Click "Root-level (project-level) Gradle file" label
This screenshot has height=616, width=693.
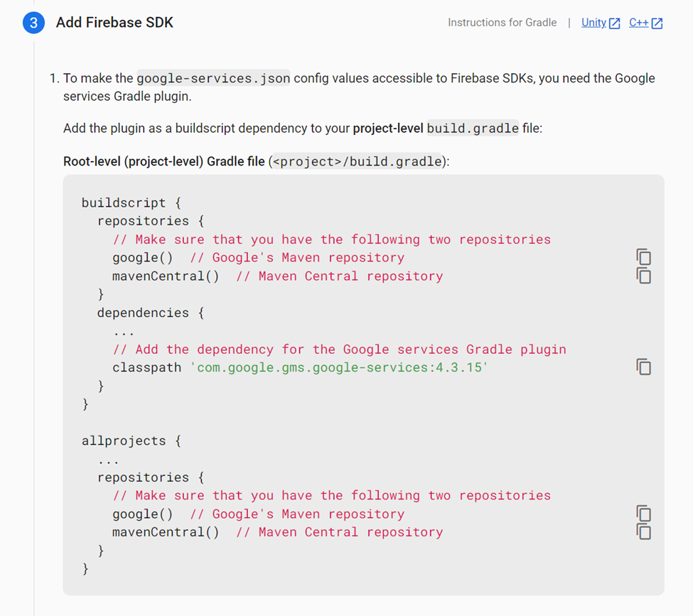(x=164, y=161)
